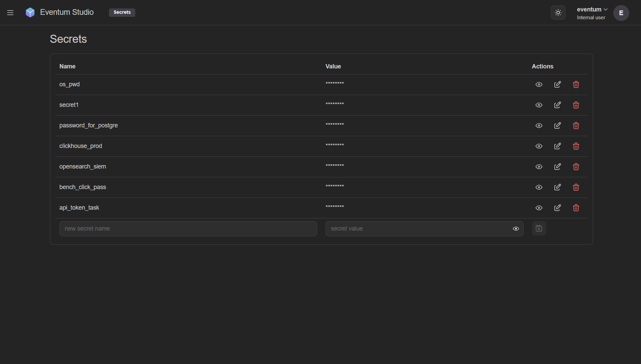Image resolution: width=641 pixels, height=364 pixels.
Task: Select the Secrets breadcrumb tab
Action: (122, 12)
